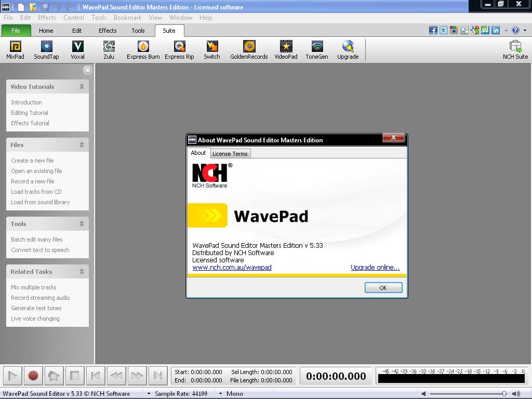Click the New file icon in title bar
The height and width of the screenshot is (399, 532).
click(x=21, y=7)
